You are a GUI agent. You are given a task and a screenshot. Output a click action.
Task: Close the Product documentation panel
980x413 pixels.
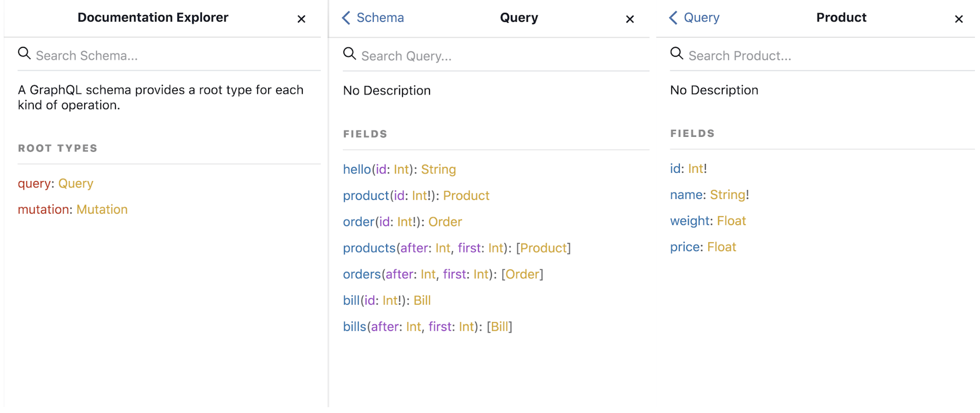(958, 19)
